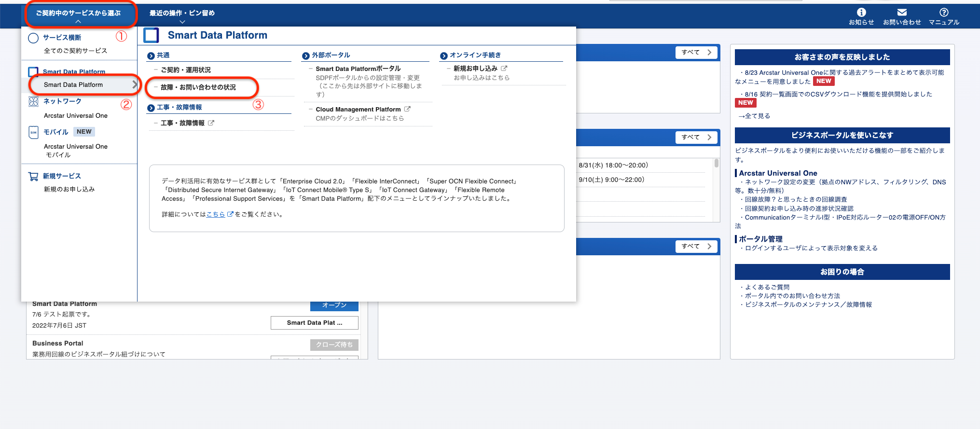Click 8/31(水) 18:00～20:00 maintenance entry
The height and width of the screenshot is (429, 980).
(x=613, y=166)
